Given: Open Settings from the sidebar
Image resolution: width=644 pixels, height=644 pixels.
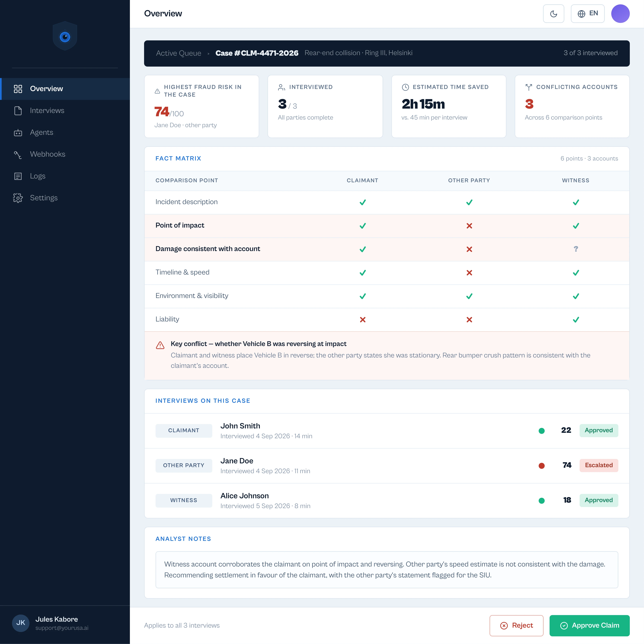Looking at the screenshot, I should click(x=65, y=198).
